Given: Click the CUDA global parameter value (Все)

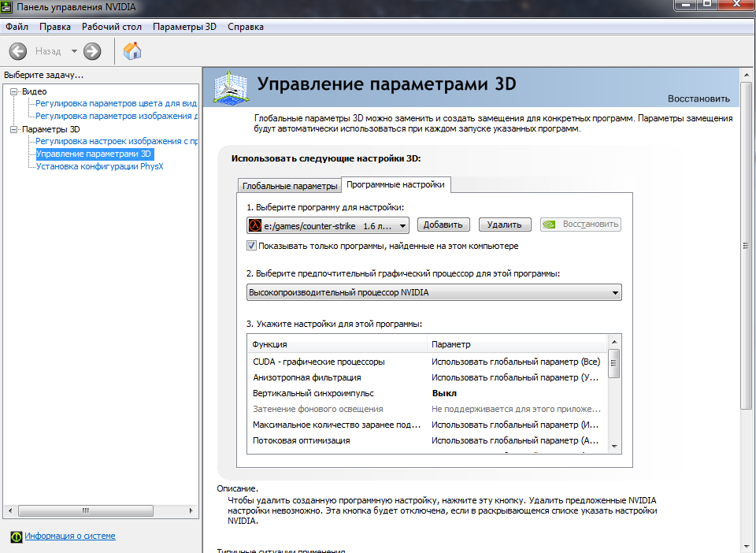Looking at the screenshot, I should point(516,362).
